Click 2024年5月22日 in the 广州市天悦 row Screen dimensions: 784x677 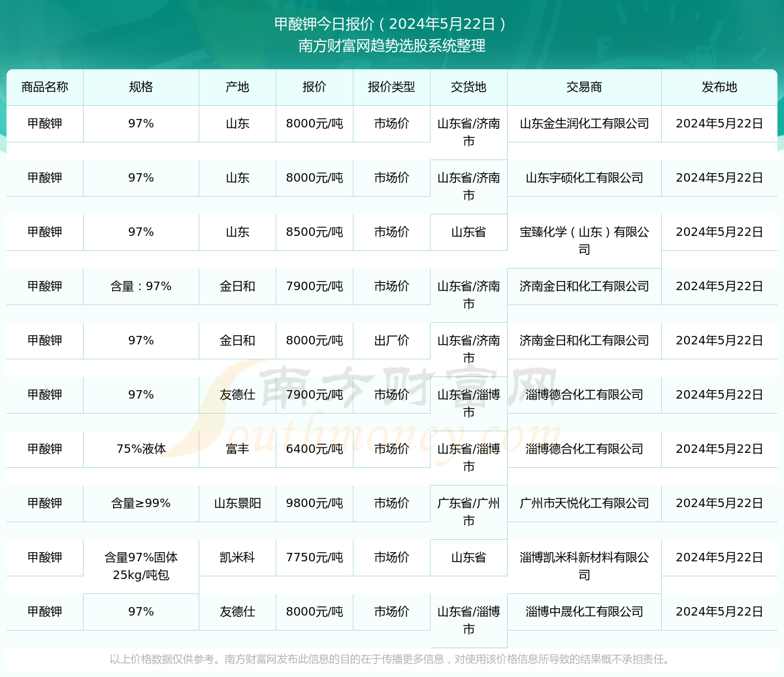pyautogui.click(x=719, y=503)
